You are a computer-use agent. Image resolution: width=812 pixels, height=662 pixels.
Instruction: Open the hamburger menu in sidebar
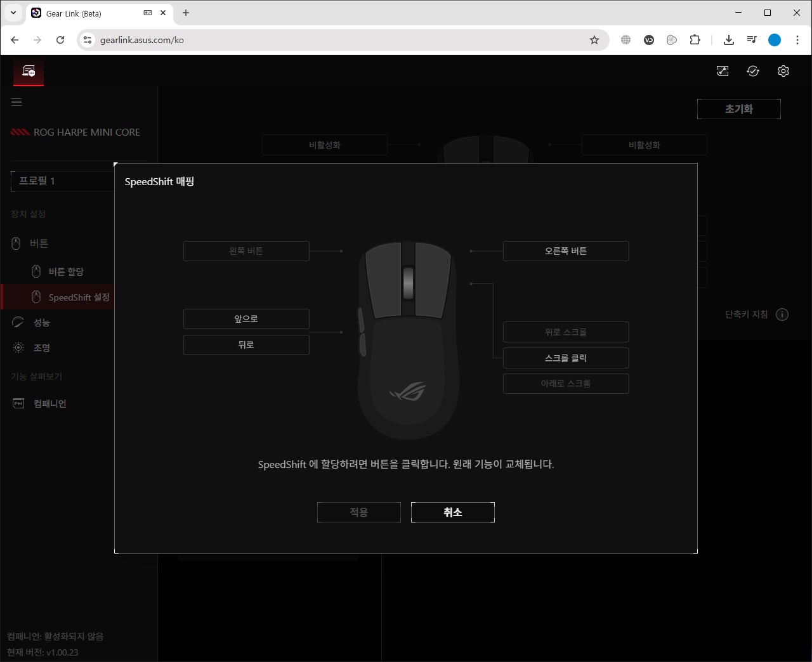16,102
